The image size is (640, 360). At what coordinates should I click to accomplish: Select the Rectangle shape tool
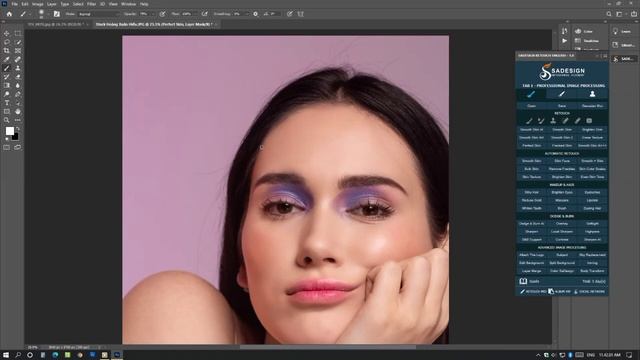7,111
